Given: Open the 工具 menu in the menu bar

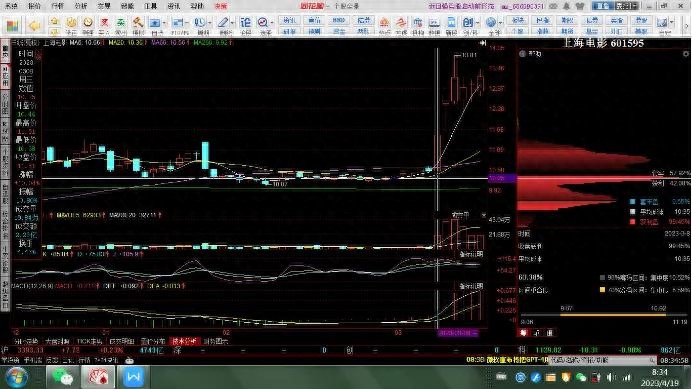Looking at the screenshot, I should pos(150,6).
